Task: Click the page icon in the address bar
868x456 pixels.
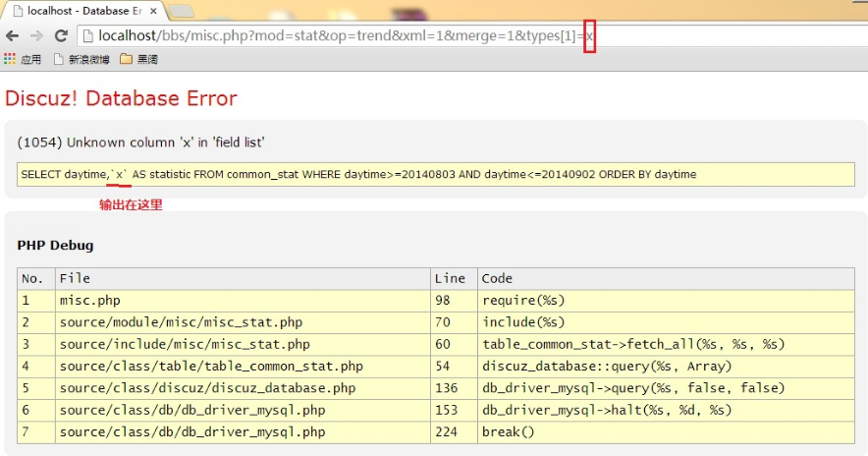Action: (x=87, y=36)
